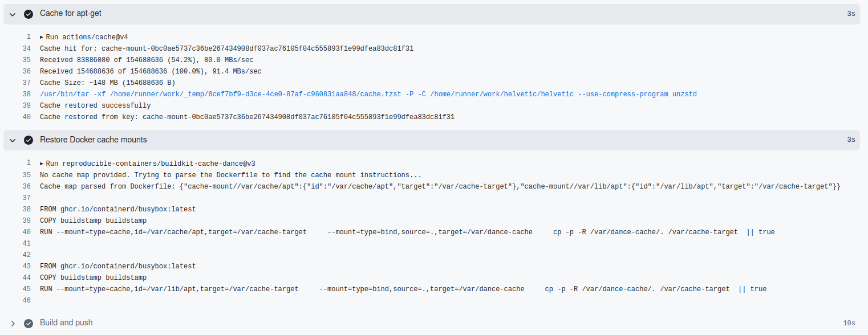This screenshot has width=868, height=335.
Task: Collapse the Restore Docker cache mounts step
Action: 12,139
